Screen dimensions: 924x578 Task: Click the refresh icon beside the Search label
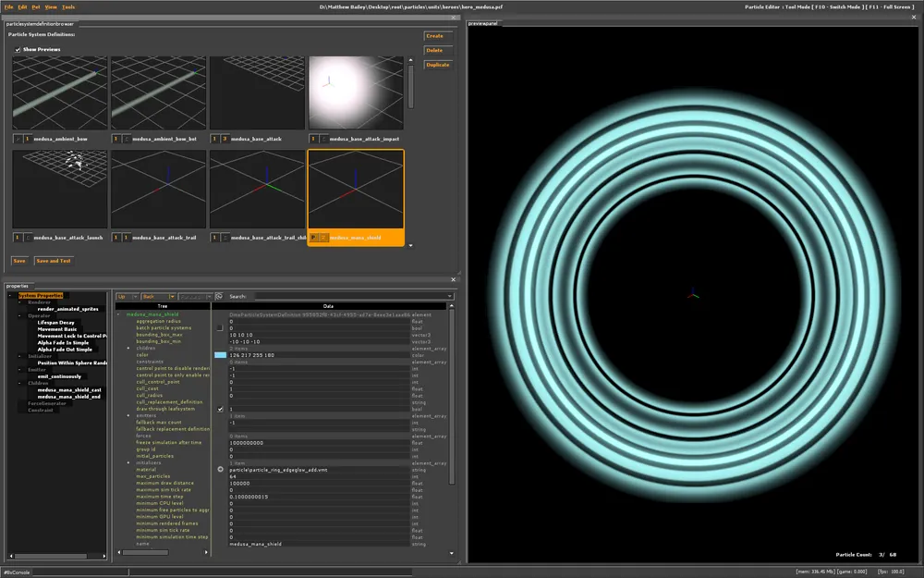coord(219,297)
